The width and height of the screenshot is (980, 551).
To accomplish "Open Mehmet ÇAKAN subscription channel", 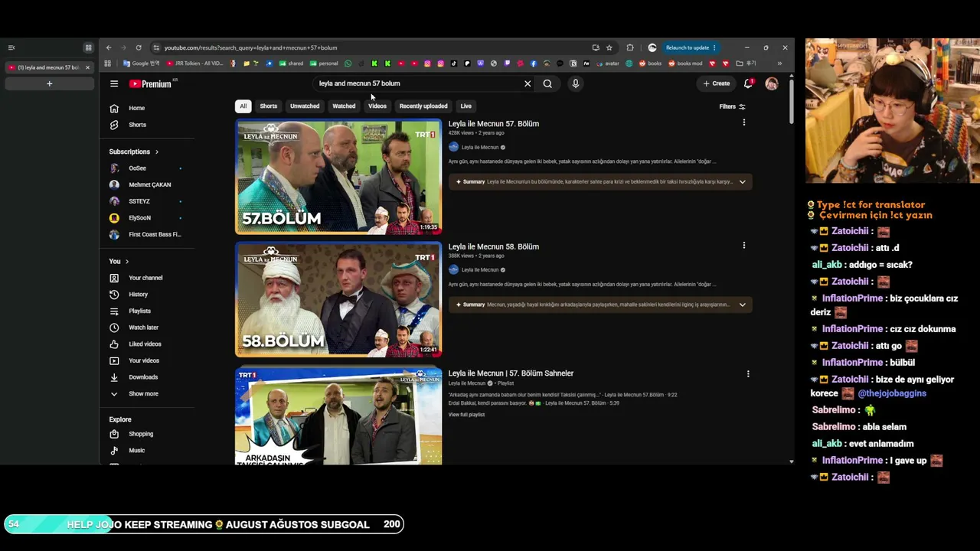I will pyautogui.click(x=145, y=185).
